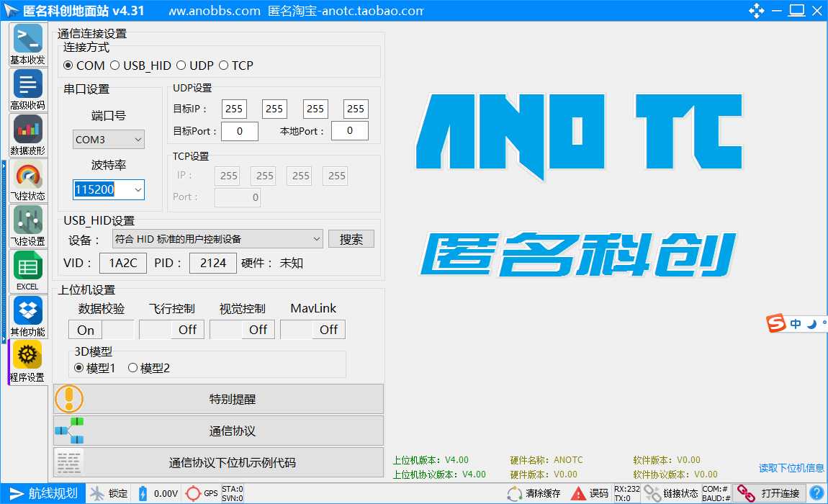Click the Sogou input method S icon
This screenshot has width=828, height=504.
tap(776, 323)
